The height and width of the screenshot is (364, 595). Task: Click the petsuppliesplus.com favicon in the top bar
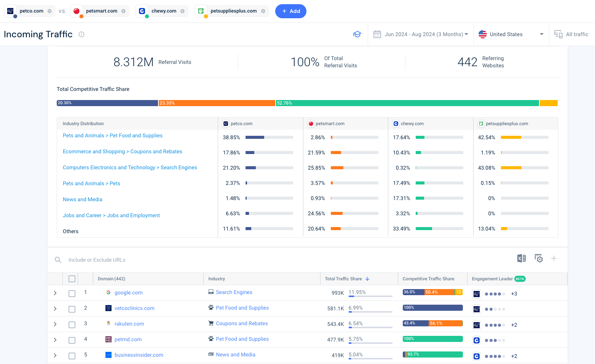pos(201,11)
